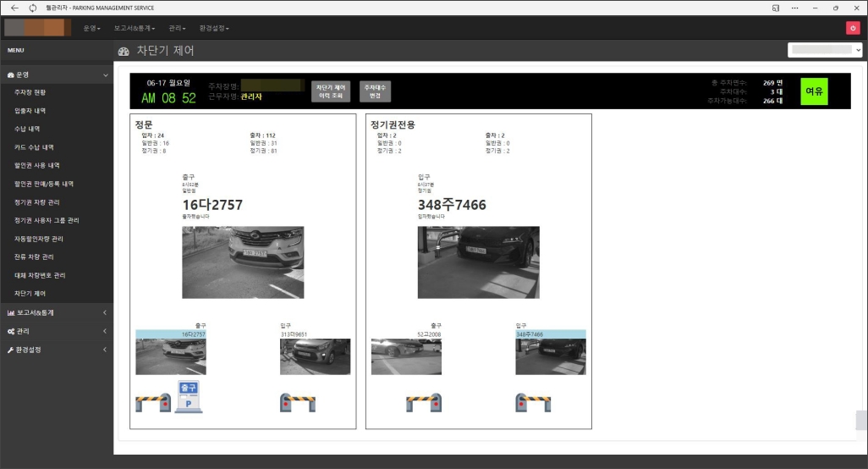The height and width of the screenshot is (469, 868).
Task: Open the top-right selection dropdown
Action: 825,50
